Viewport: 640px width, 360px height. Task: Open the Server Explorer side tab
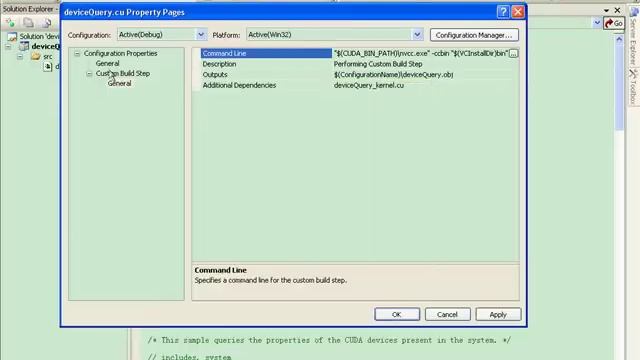pyautogui.click(x=633, y=35)
